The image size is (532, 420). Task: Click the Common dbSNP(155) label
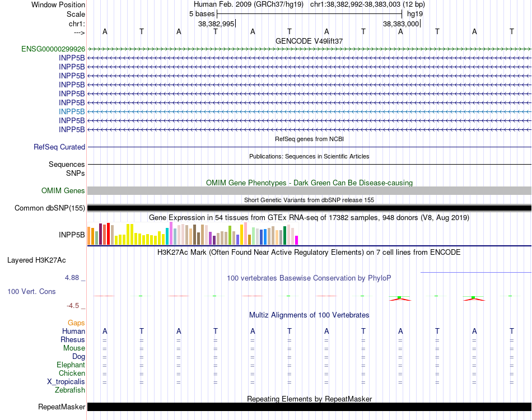coord(49,208)
